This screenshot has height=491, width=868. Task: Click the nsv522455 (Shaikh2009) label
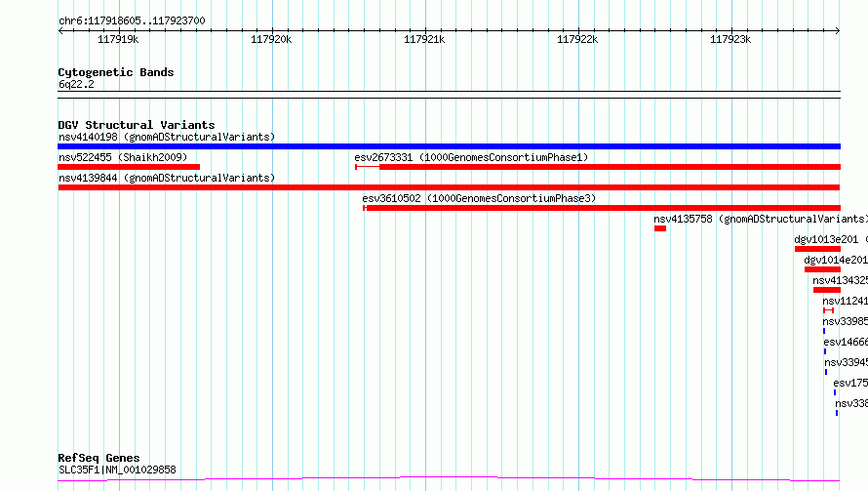click(x=123, y=157)
